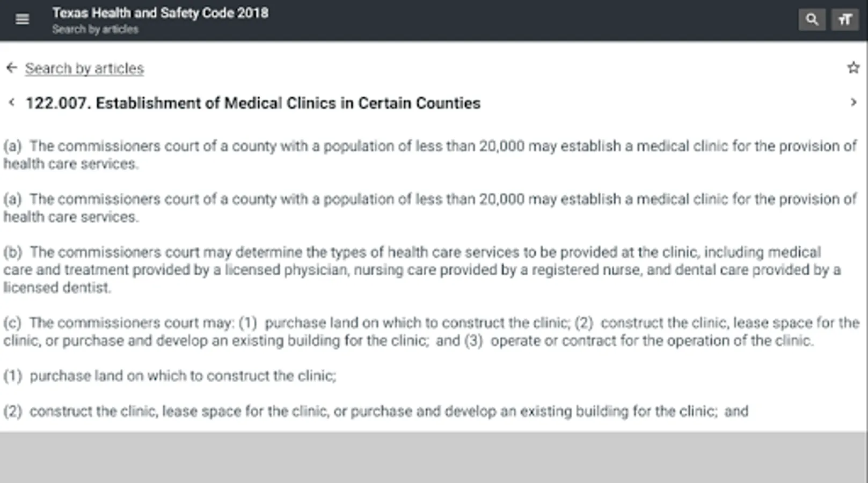Image resolution: width=868 pixels, height=483 pixels.
Task: Click the words 'licensed dentist' in paragraph (b)
Action: 57,288
